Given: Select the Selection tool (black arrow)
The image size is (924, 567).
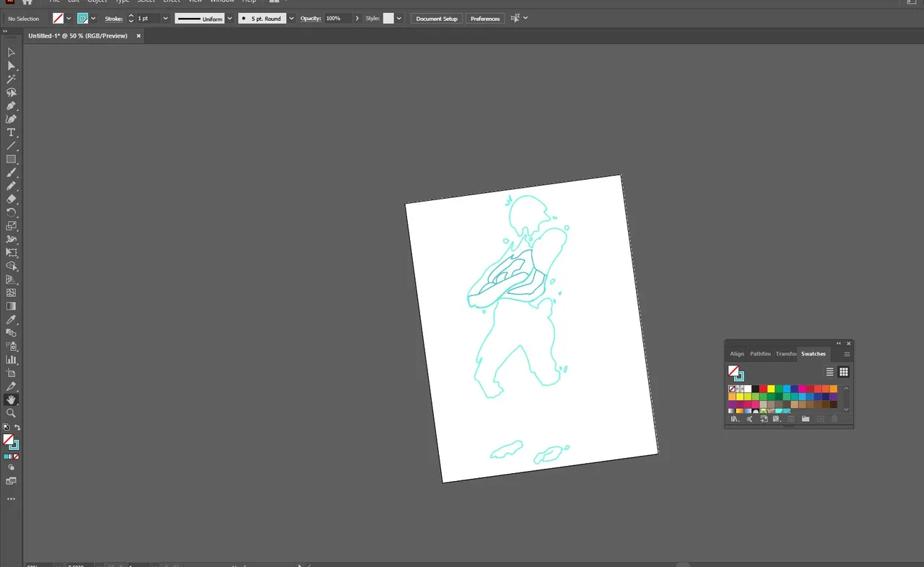Looking at the screenshot, I should click(x=11, y=53).
